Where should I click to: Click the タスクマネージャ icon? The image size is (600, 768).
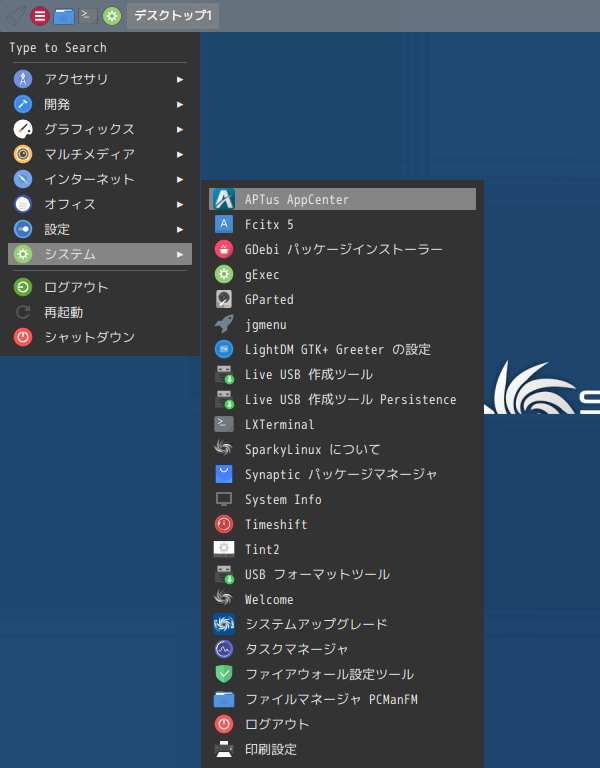click(x=224, y=649)
